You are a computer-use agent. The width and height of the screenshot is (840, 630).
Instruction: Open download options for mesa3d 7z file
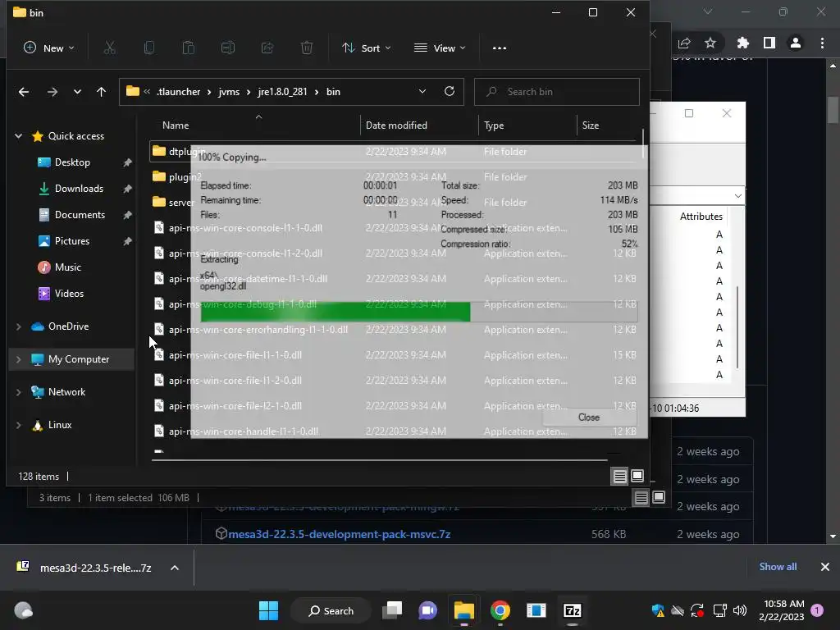[175, 568]
